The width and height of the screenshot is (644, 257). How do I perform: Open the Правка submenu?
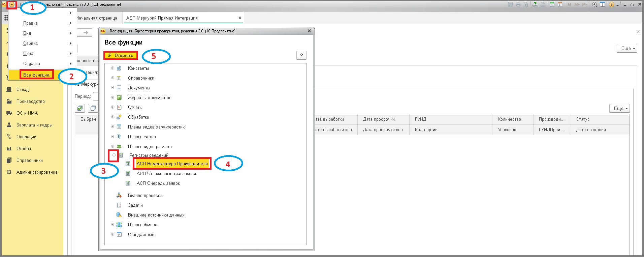point(42,23)
